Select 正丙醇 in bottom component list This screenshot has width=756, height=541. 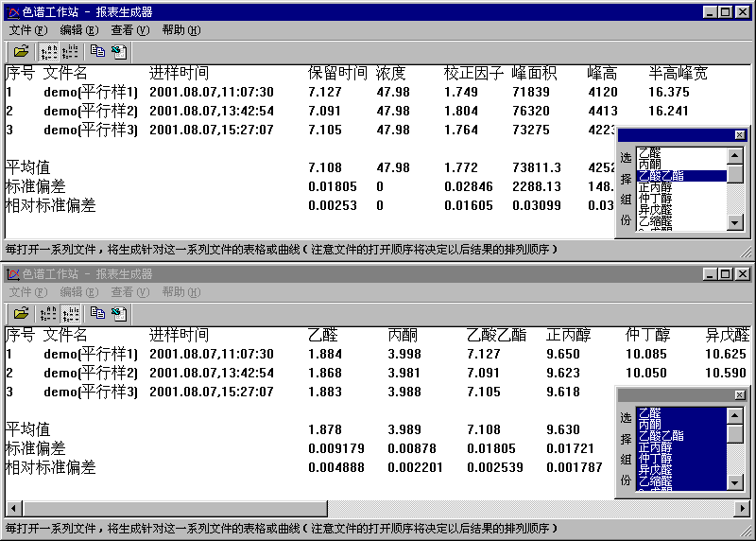tap(681, 447)
